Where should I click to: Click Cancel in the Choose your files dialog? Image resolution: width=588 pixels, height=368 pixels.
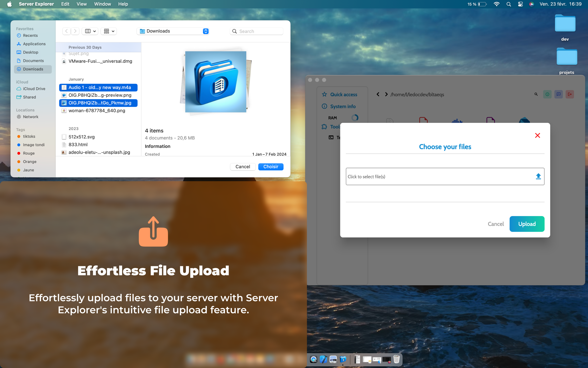tap(496, 224)
